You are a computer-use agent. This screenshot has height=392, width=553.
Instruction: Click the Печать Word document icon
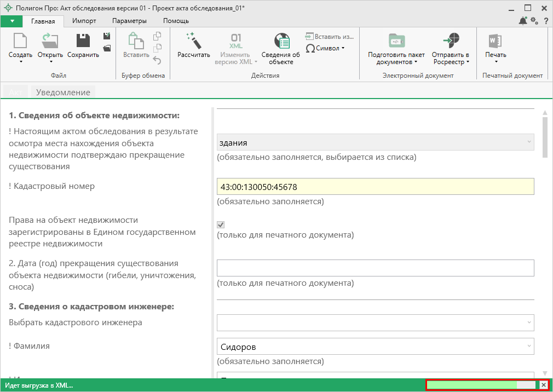coord(496,42)
